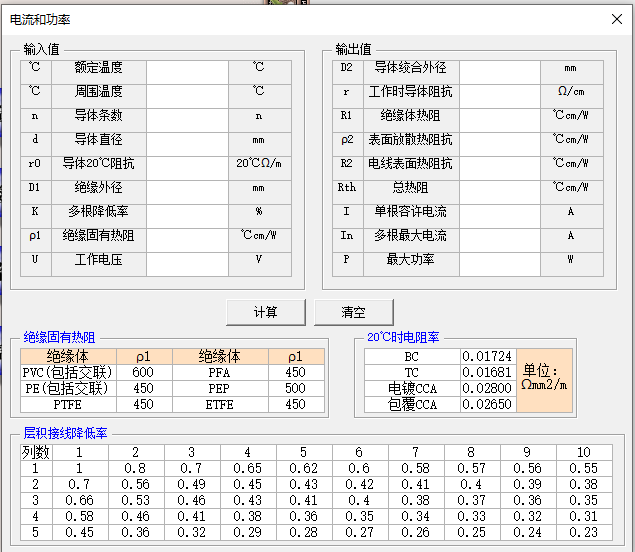
Task: Focus the 多根降低率 input field
Action: click(x=187, y=213)
